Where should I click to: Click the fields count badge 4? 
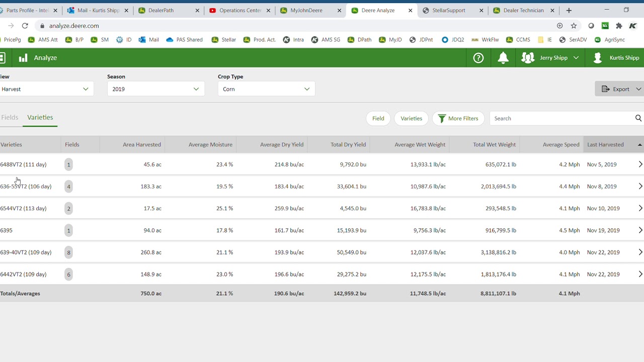69,187
